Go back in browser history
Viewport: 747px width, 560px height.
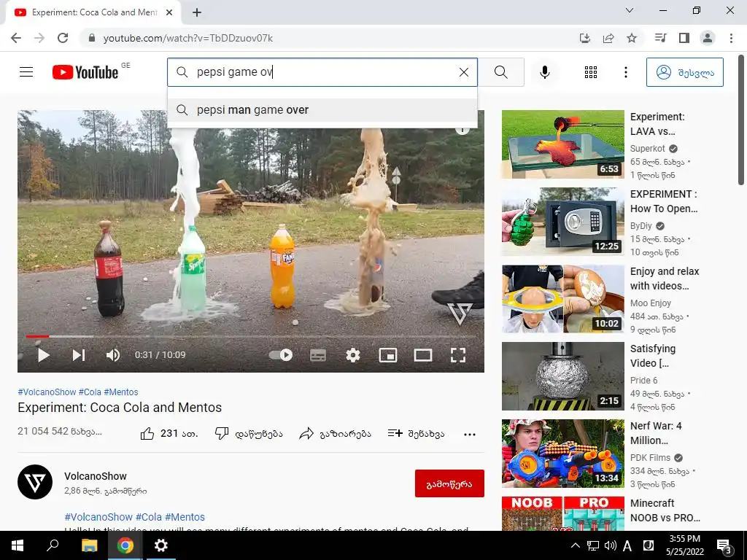tap(16, 38)
